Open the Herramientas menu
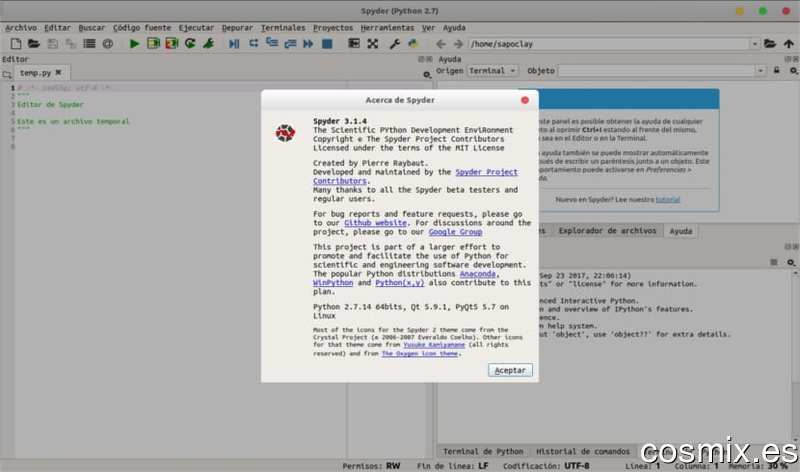Image resolution: width=800 pixels, height=472 pixels. 387,28
